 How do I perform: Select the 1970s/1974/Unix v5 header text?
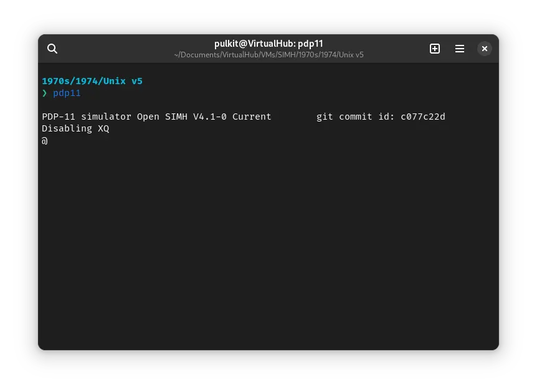pos(92,81)
